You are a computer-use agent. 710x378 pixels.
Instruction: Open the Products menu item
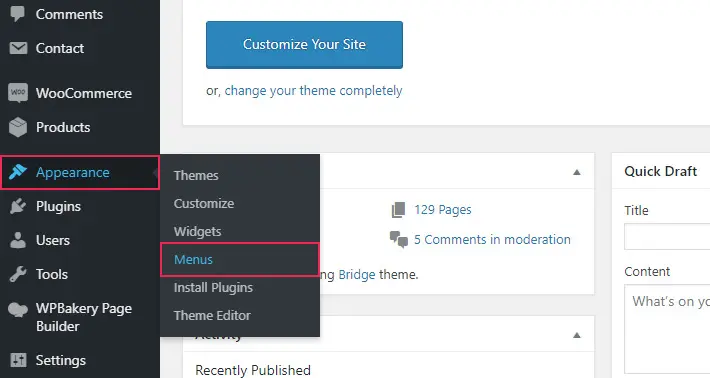[63, 127]
